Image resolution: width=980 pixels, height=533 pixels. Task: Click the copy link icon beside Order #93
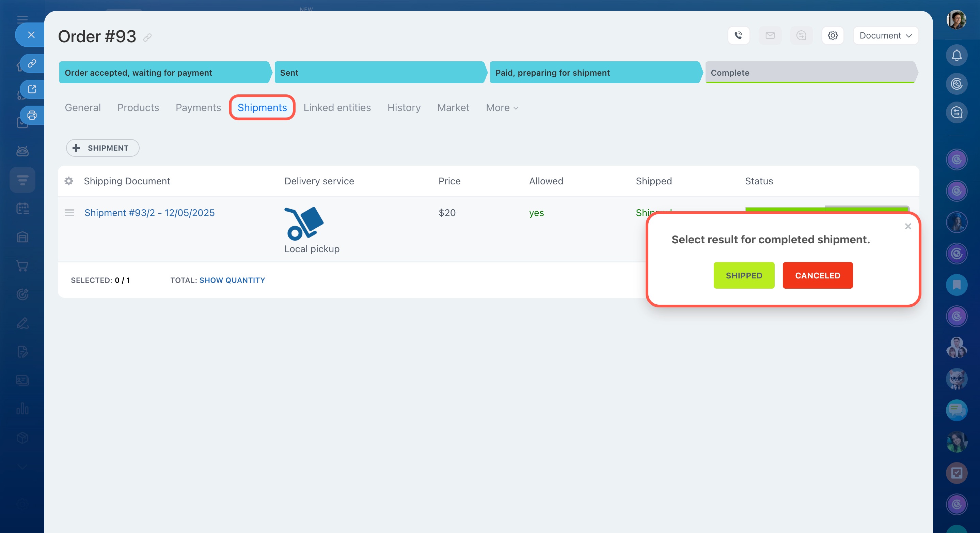click(x=147, y=37)
